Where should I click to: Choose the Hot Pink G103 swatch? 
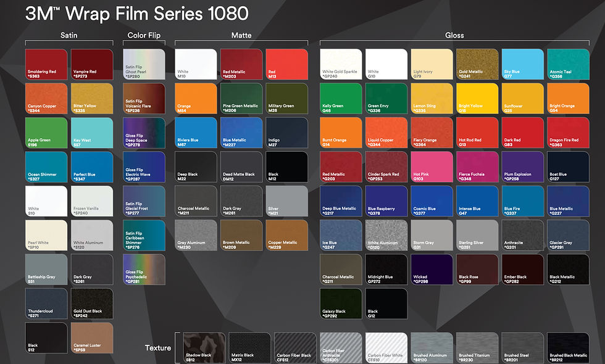pos(432,167)
